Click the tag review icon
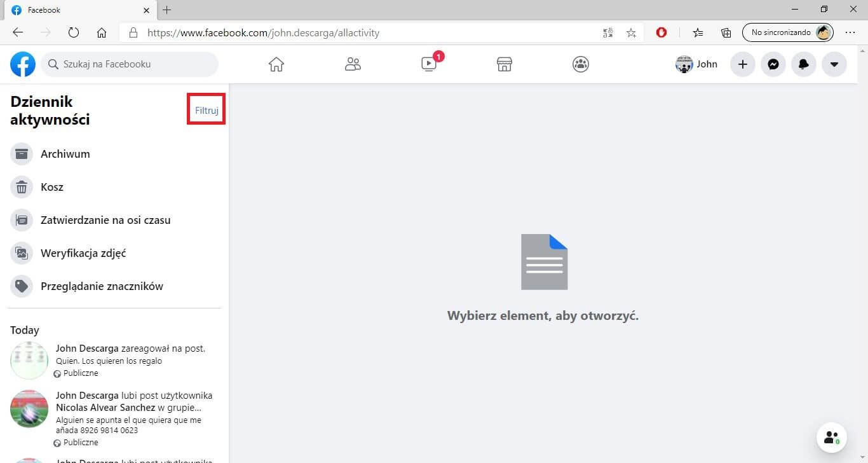The height and width of the screenshot is (463, 868). (22, 286)
